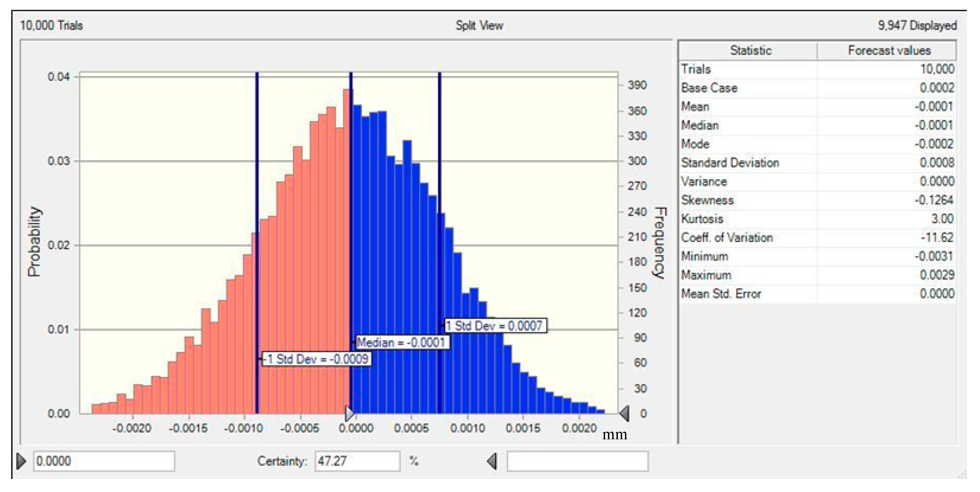
Task: Click the Statistic column header
Action: pos(750,50)
